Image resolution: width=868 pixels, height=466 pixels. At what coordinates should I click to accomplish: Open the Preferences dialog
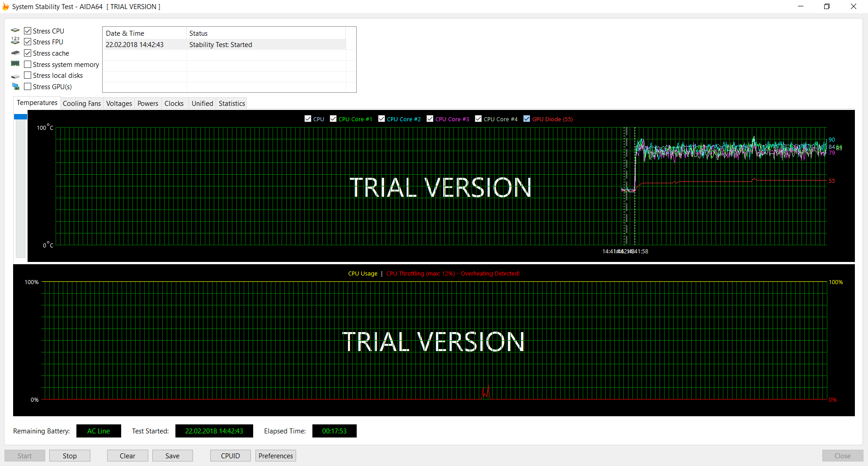pos(275,456)
